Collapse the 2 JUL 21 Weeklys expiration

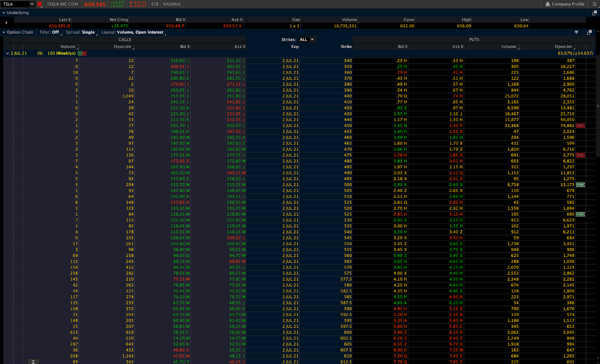[x=7, y=53]
